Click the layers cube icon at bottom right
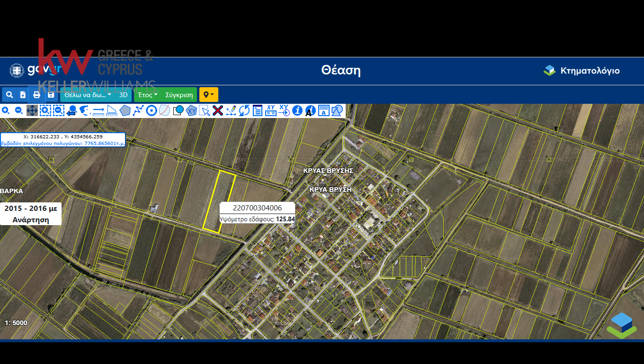The image size is (644, 364). coord(622,325)
